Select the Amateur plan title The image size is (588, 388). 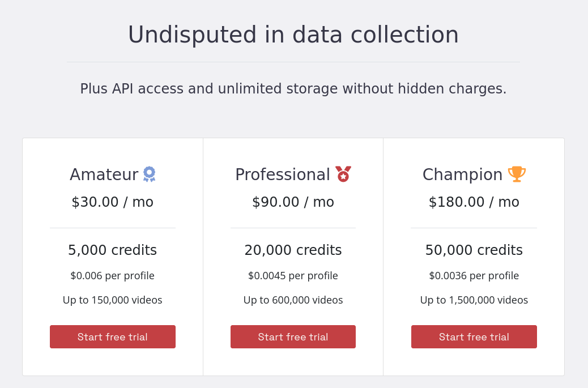104,174
